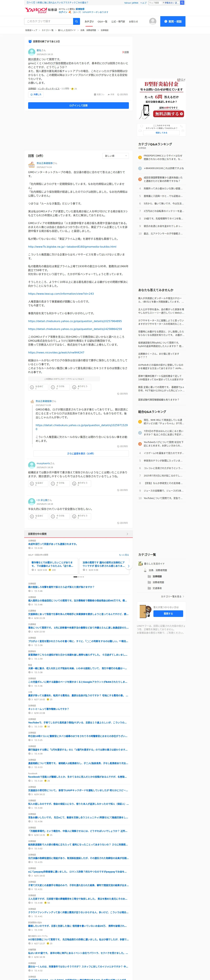This screenshot has width=210, height=980.
Task: Click the blue search magnifier button
Action: click(x=77, y=21)
